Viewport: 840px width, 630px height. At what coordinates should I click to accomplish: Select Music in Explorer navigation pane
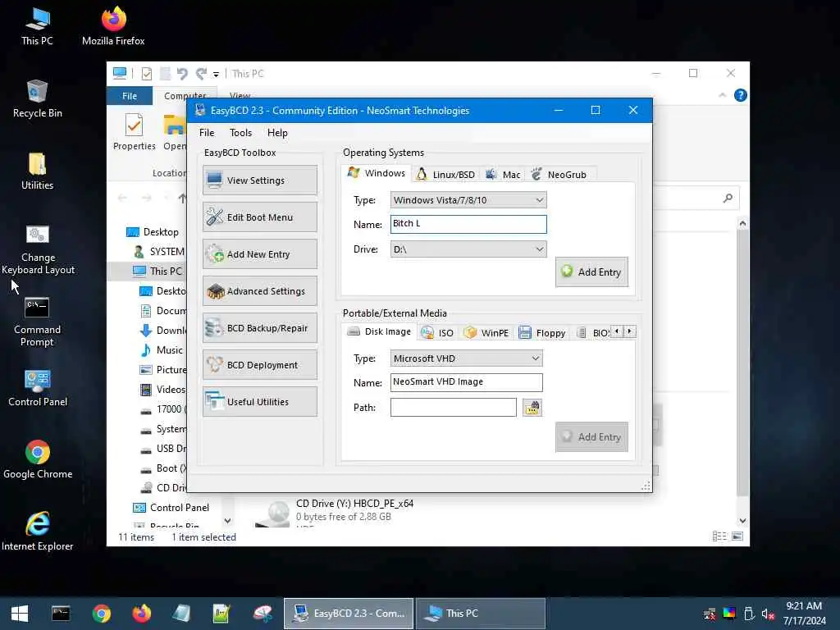[162, 350]
